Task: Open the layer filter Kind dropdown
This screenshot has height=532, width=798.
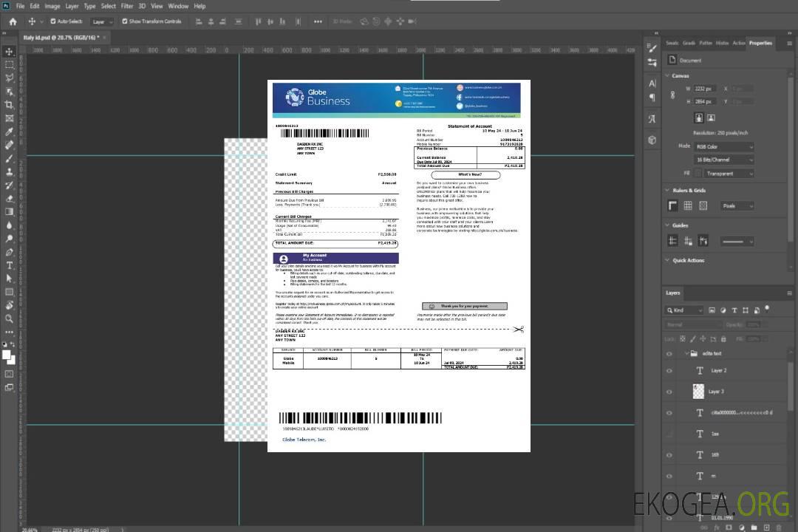Action: point(685,310)
